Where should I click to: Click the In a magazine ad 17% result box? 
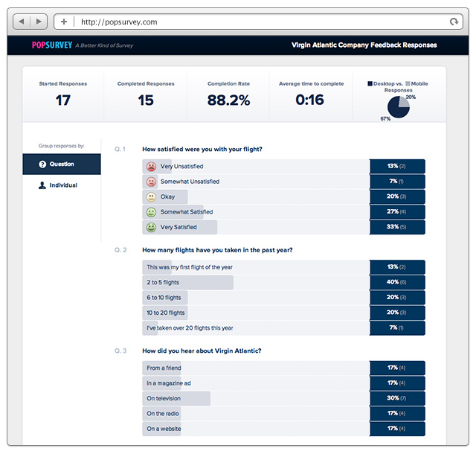pyautogui.click(x=397, y=383)
